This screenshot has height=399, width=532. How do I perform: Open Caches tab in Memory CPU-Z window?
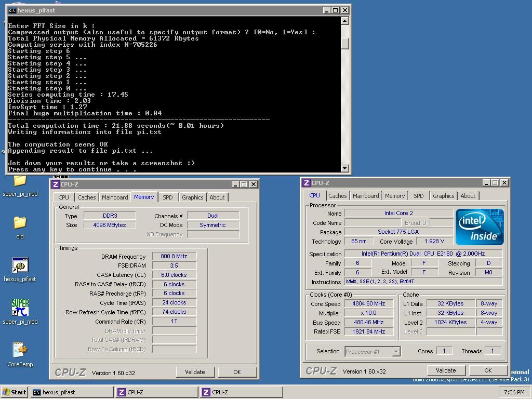coord(87,197)
